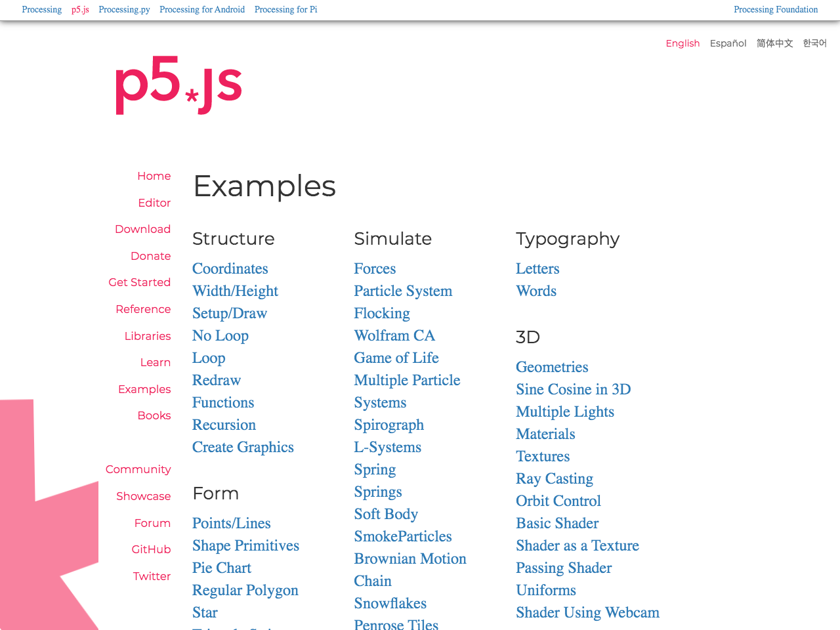Open the Regular Polygon example
840x630 pixels.
[245, 590]
